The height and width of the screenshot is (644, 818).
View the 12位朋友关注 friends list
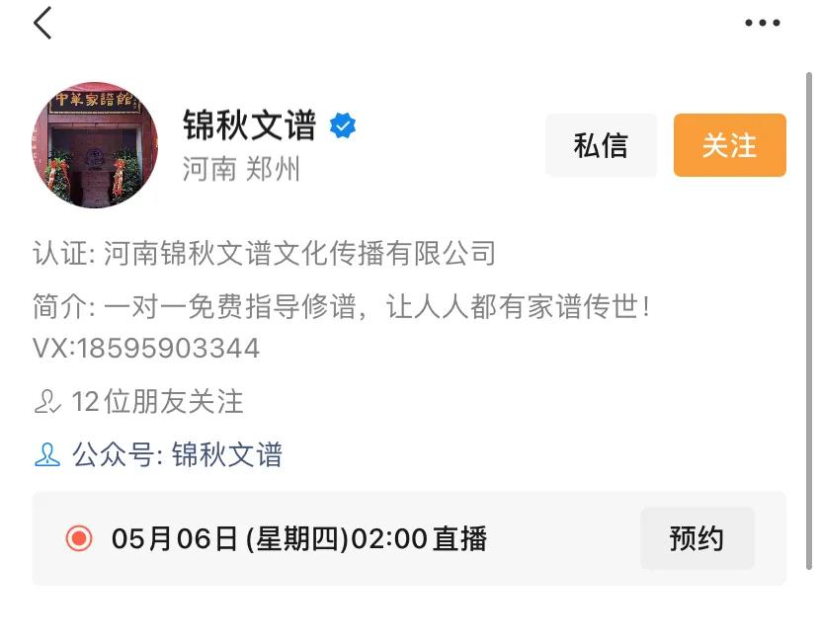pos(157,402)
